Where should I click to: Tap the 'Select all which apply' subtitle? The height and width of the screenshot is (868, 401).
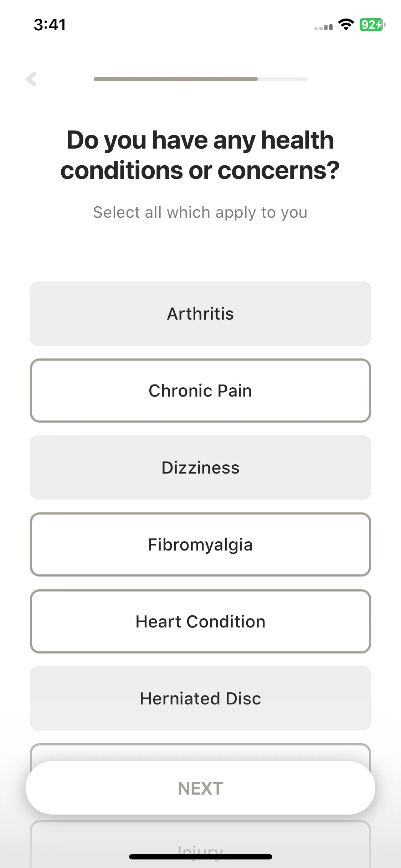click(200, 212)
